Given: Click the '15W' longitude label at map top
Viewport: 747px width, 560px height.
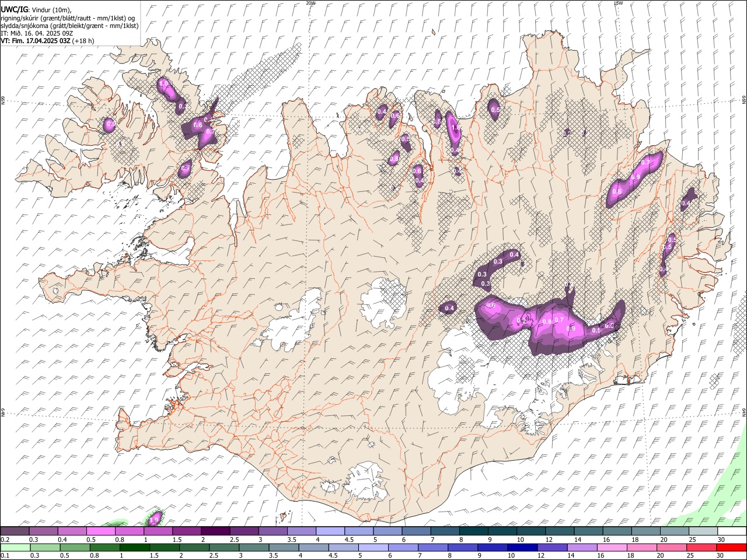Looking at the screenshot, I should coord(618,3).
